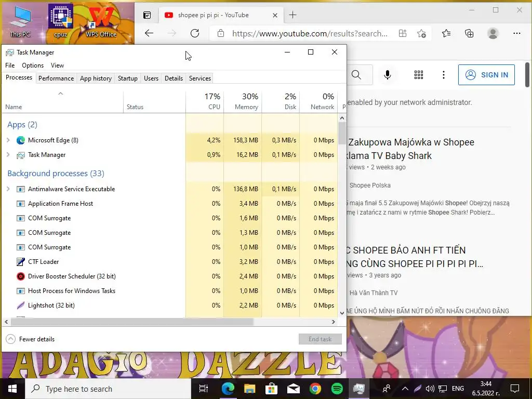
Task: Open a new tab in Edge
Action: click(292, 15)
